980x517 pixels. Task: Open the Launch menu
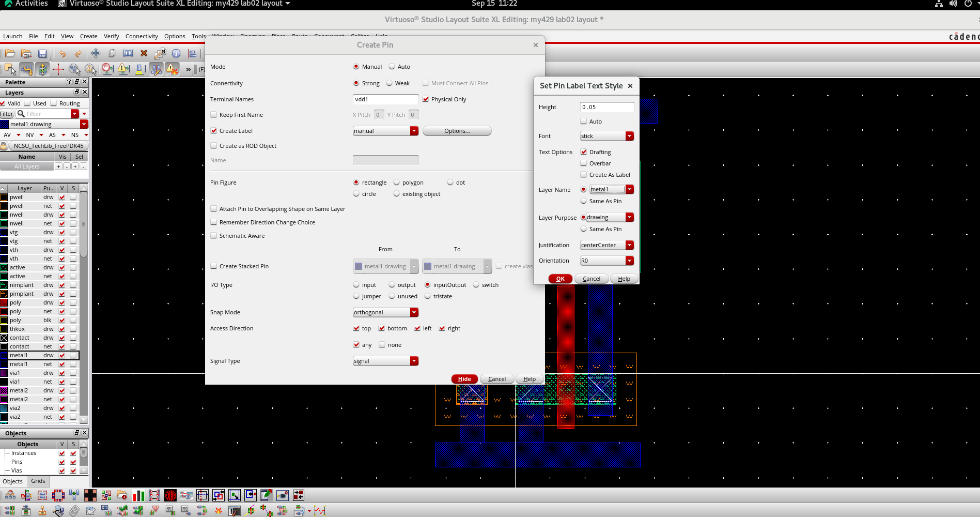12,36
